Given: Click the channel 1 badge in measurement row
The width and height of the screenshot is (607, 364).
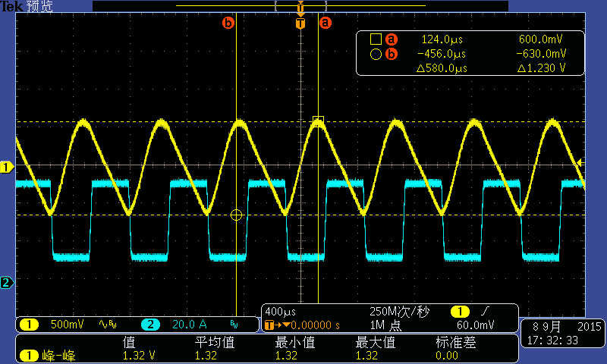Looking at the screenshot, I should tap(29, 355).
